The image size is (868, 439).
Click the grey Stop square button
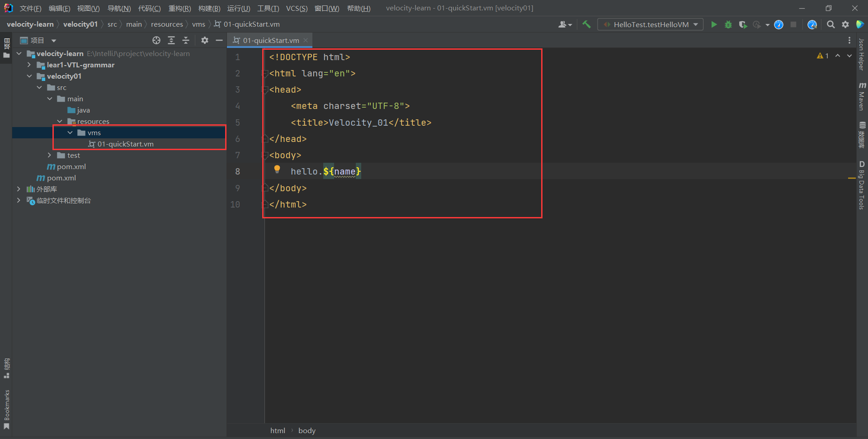pyautogui.click(x=793, y=24)
